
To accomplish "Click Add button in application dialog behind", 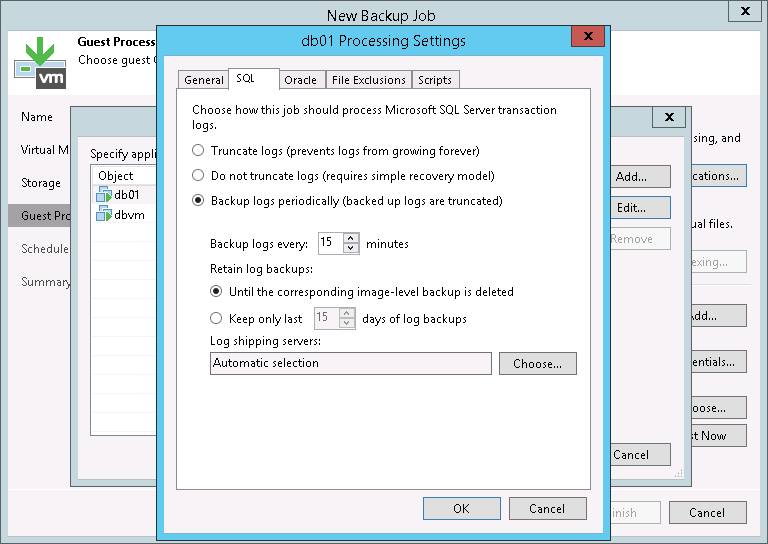I will [640, 176].
